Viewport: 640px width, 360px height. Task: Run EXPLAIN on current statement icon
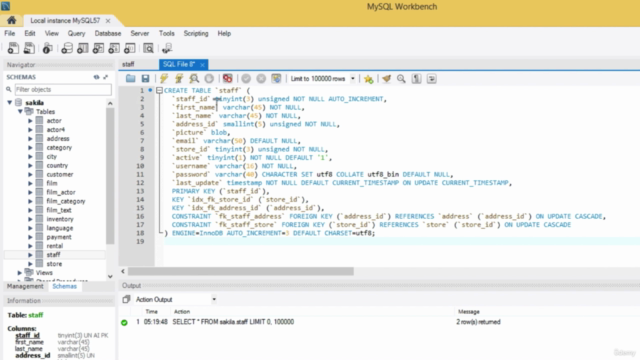pyautogui.click(x=194, y=78)
